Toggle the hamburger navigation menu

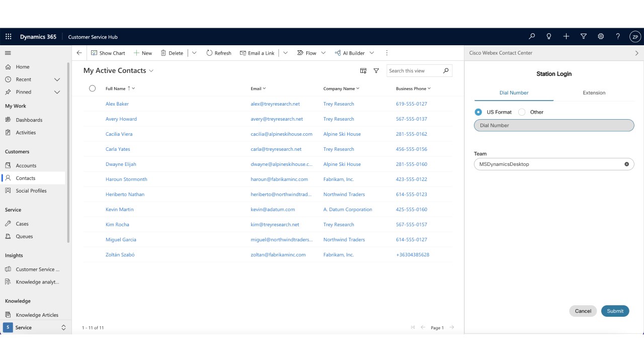tap(8, 53)
